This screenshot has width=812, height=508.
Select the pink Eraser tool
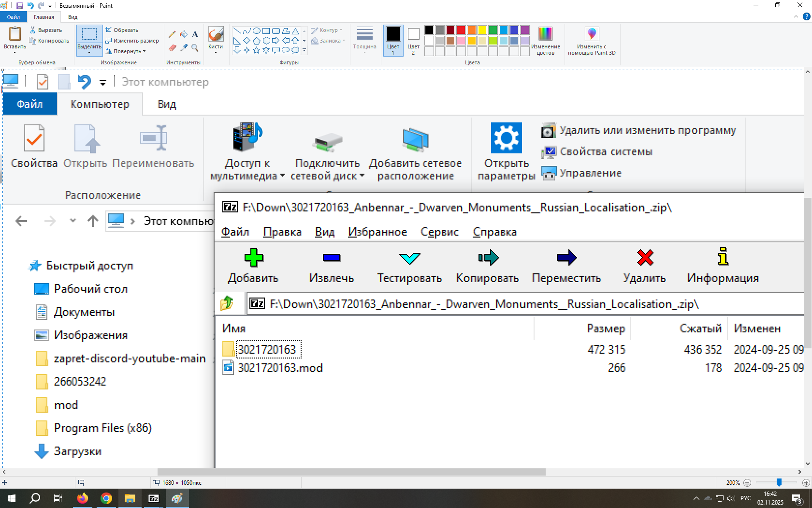click(172, 47)
